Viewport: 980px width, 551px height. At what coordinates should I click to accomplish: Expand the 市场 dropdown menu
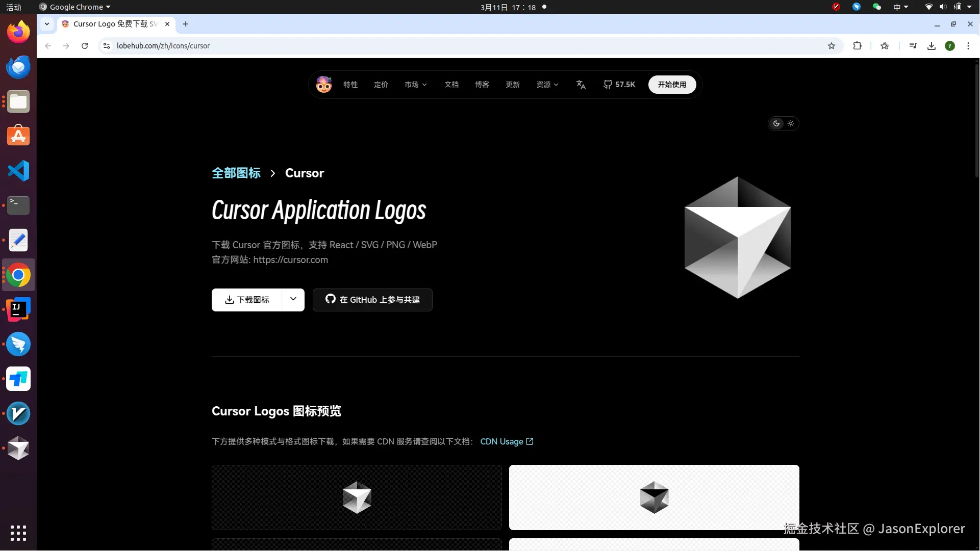pyautogui.click(x=415, y=85)
